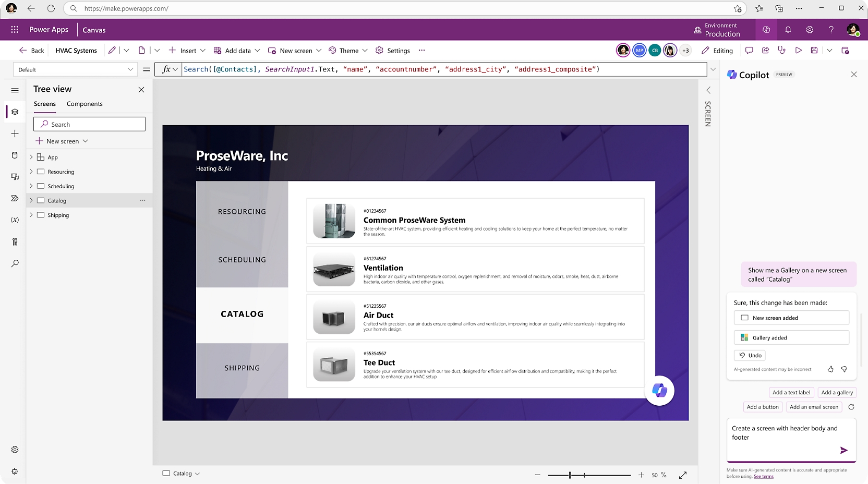Give thumbs up to Copilot response
This screenshot has width=868, height=484.
pyautogui.click(x=830, y=369)
